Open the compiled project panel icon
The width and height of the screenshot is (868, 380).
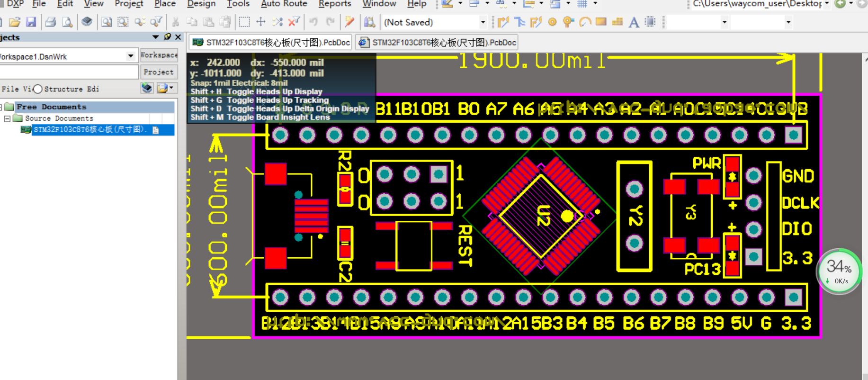point(147,88)
